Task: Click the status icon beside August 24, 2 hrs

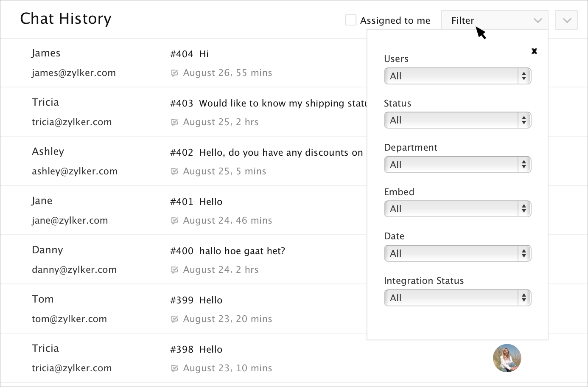Action: click(174, 270)
